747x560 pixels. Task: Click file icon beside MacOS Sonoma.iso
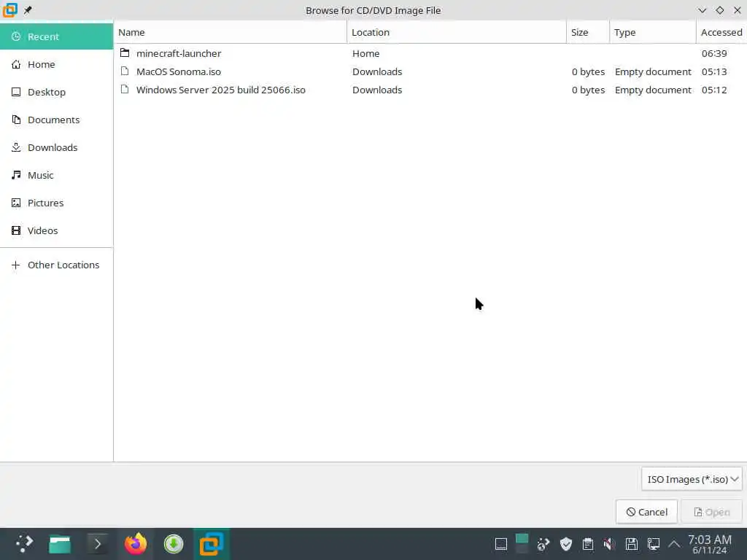click(125, 71)
